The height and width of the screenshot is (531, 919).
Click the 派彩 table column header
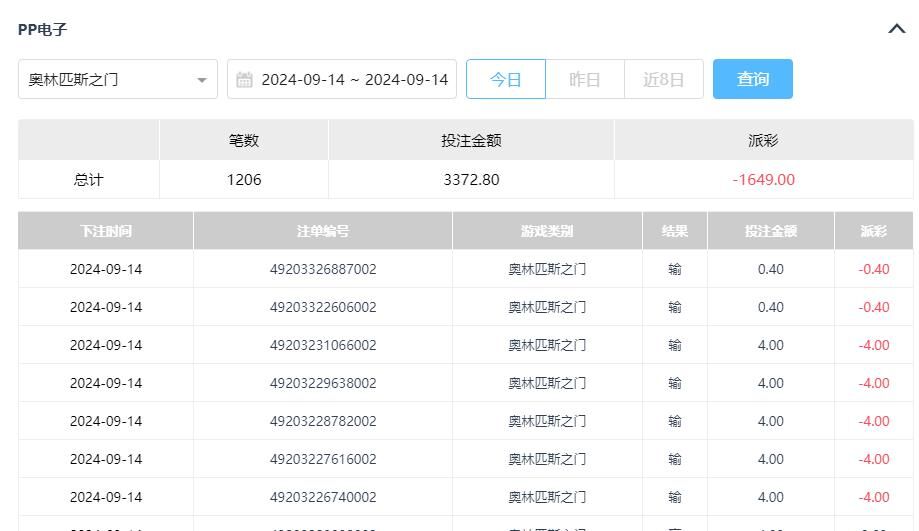(x=873, y=231)
